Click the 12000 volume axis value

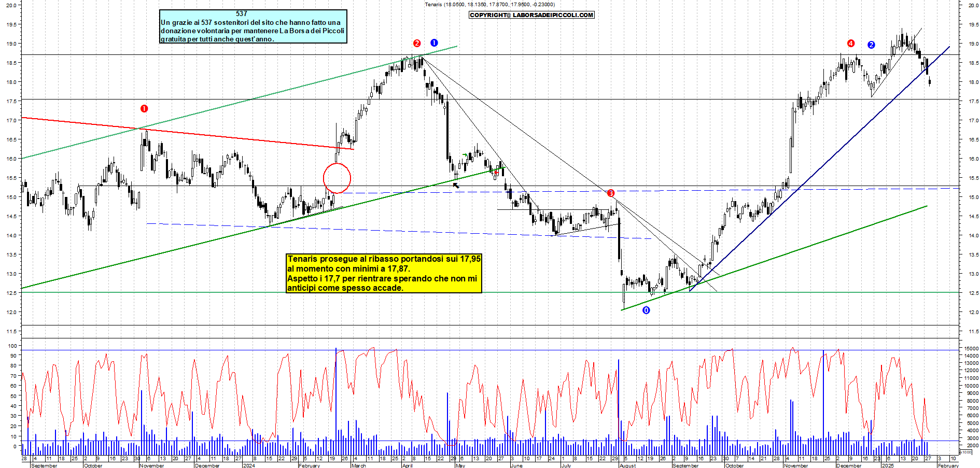[971, 371]
